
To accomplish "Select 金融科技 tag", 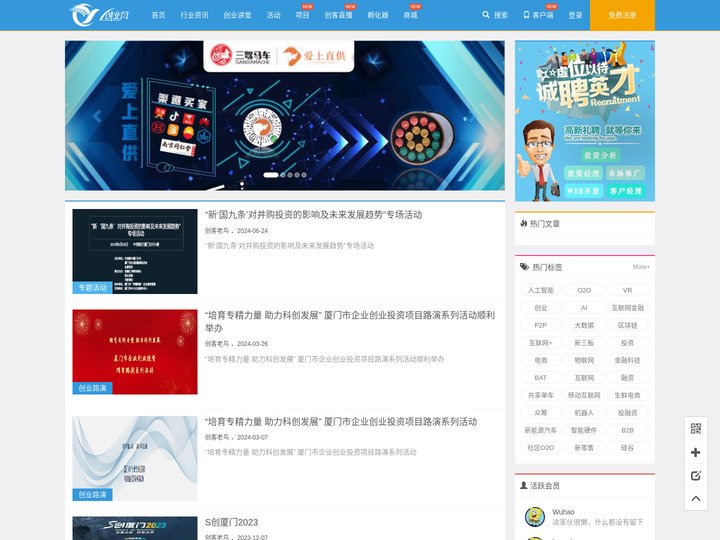I will tap(627, 360).
